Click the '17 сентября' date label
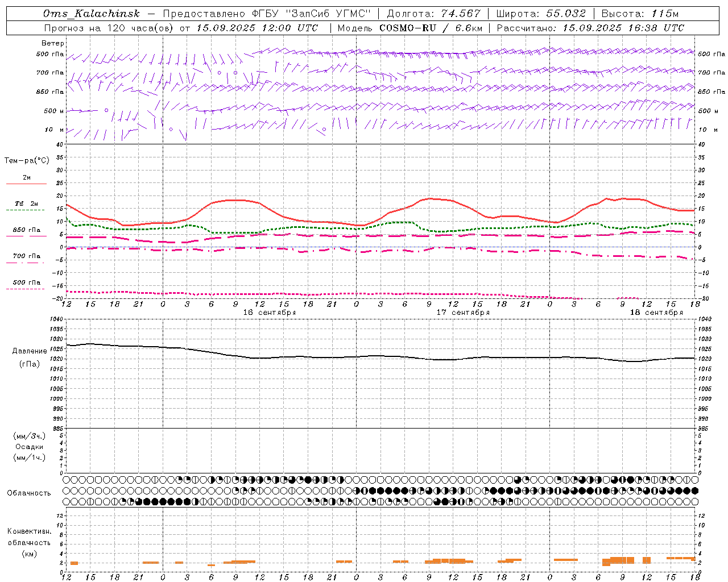 (463, 313)
